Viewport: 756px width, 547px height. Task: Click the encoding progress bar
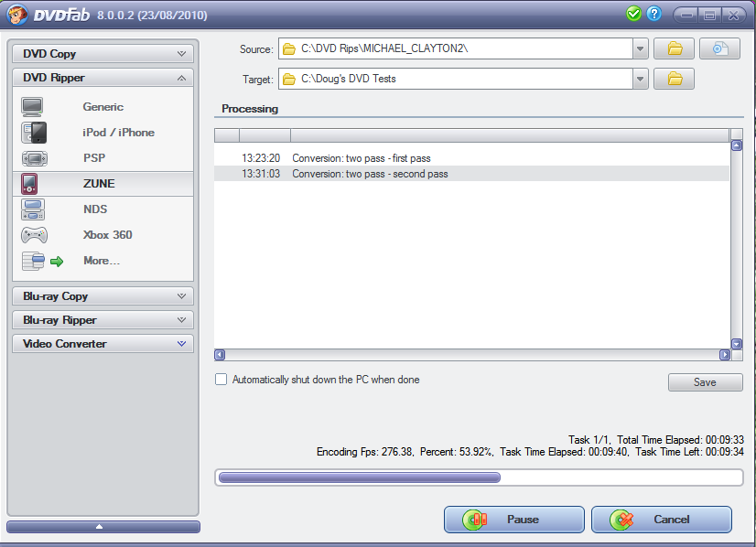click(479, 477)
